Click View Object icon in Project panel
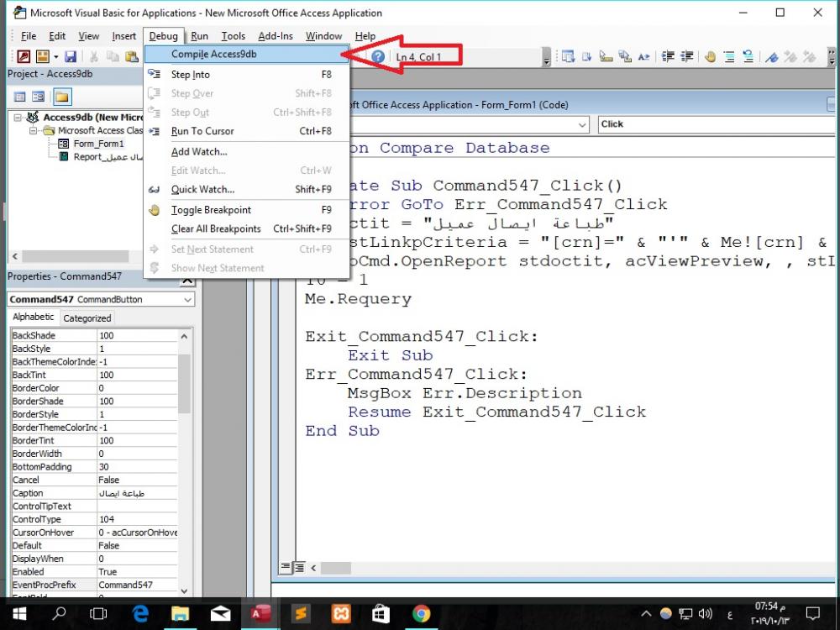 click(38, 97)
